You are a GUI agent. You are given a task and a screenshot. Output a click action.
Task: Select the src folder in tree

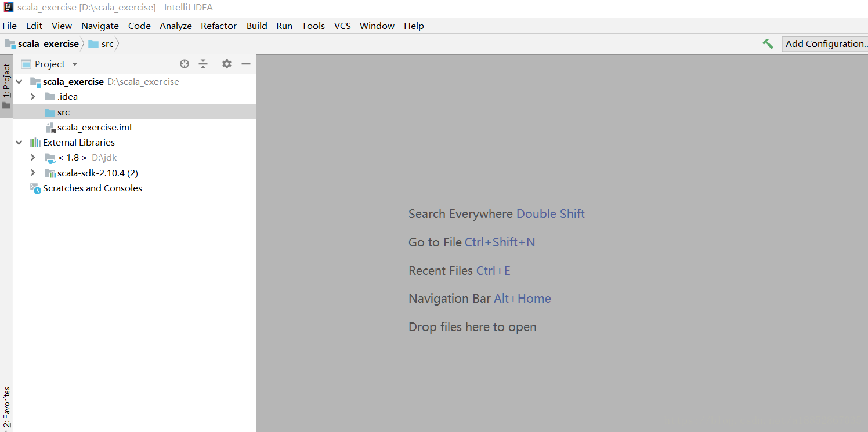pos(135,112)
